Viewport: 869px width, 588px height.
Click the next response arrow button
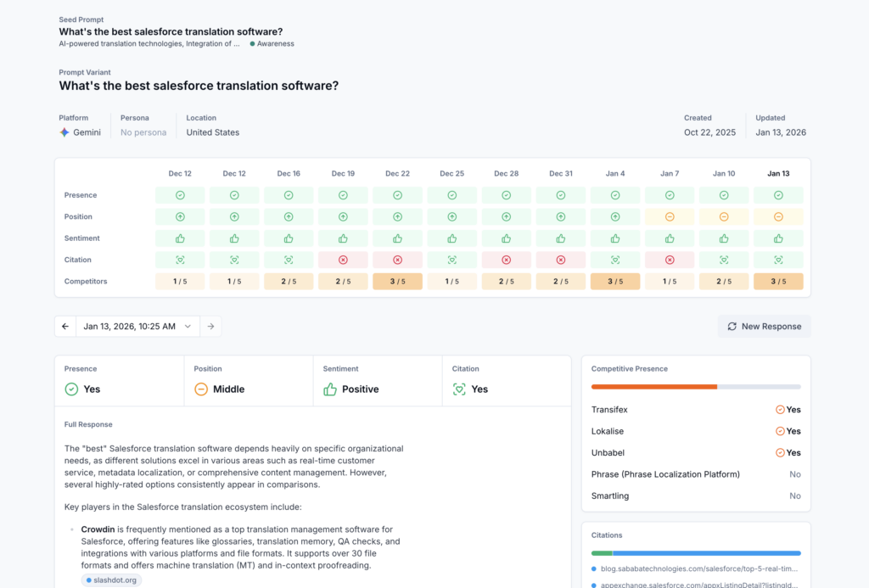[210, 326]
